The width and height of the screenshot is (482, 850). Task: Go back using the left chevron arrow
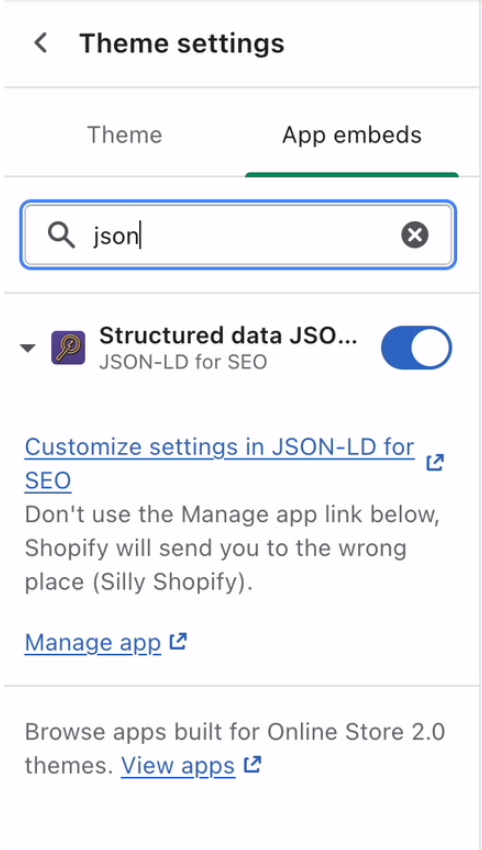41,43
